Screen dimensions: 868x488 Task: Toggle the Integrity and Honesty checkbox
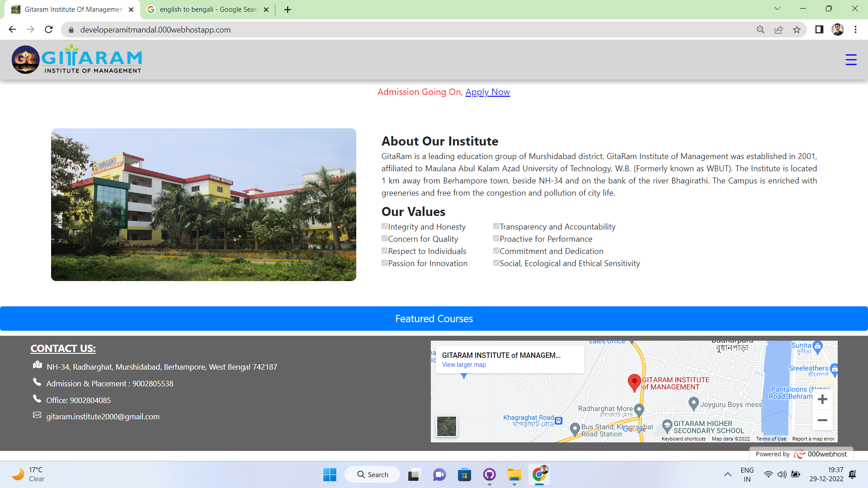coord(385,226)
